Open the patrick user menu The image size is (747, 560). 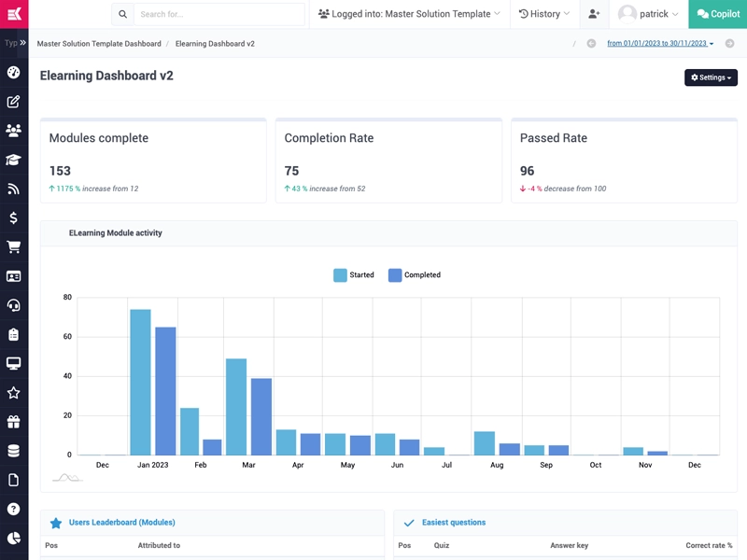[x=648, y=14]
